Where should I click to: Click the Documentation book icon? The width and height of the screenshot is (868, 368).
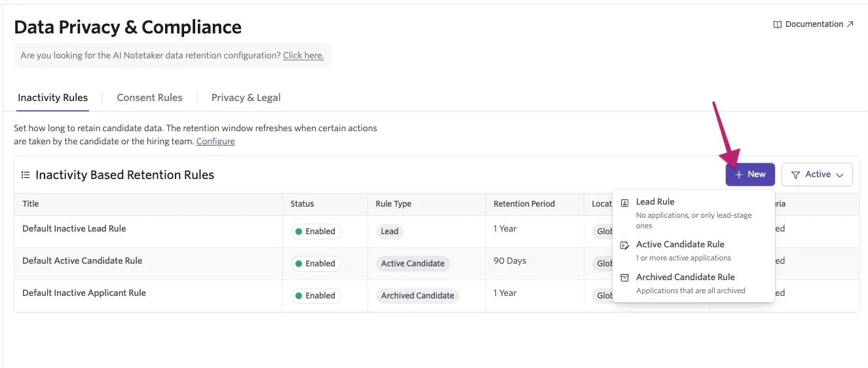778,24
